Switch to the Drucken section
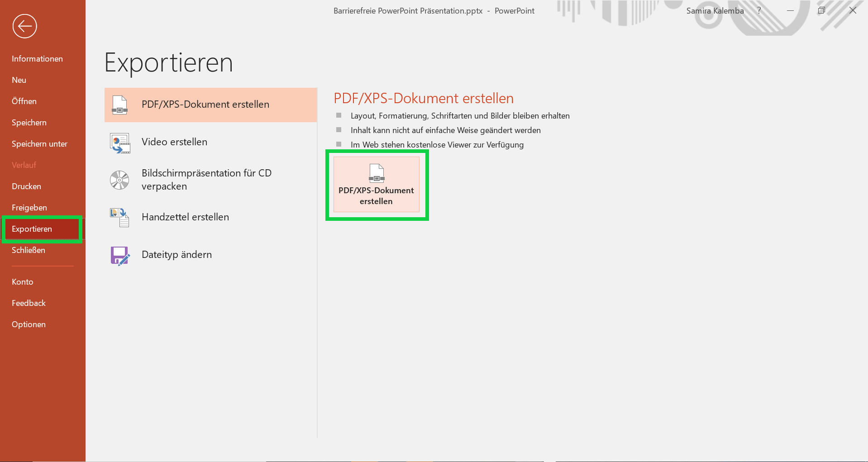The width and height of the screenshot is (868, 462). pos(26,186)
